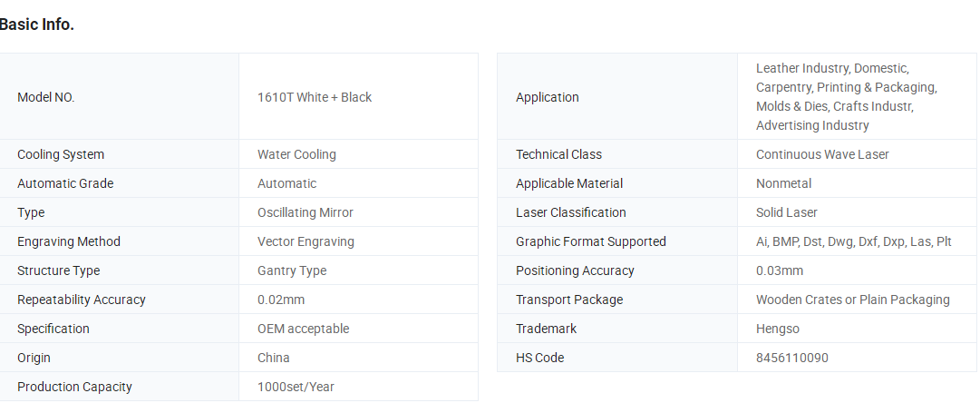Click the Hengso trademark value
Screen dimensions: 980x403
(778, 329)
